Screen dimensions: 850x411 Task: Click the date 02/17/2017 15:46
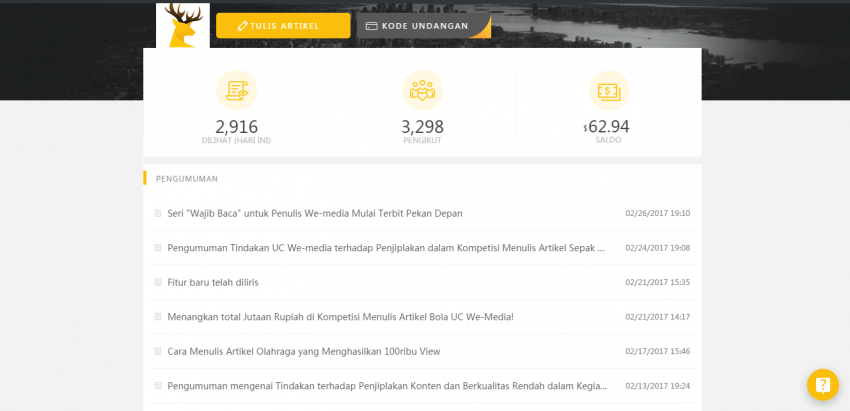658,351
